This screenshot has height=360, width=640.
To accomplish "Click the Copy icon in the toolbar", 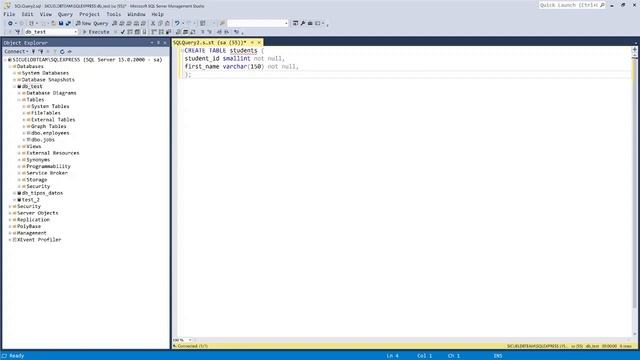I will (x=160, y=23).
